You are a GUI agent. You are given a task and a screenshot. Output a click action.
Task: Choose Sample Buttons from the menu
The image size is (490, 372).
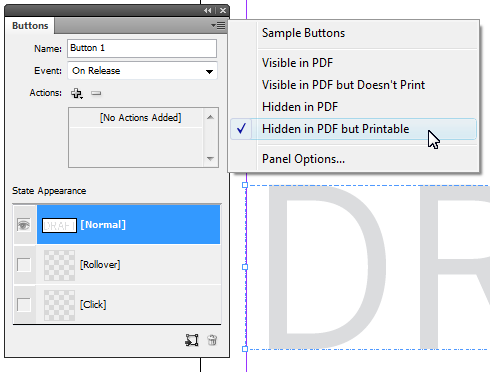303,33
